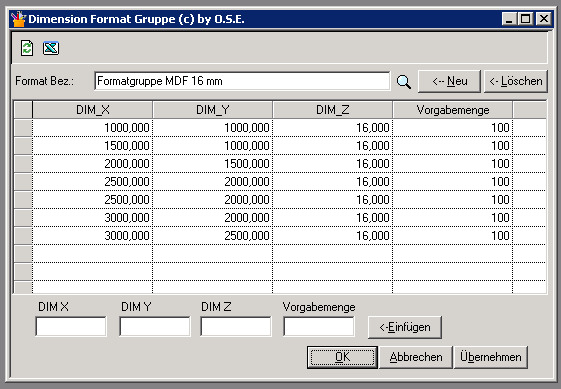Click the Einfügen button
561x389 pixels.
[x=405, y=327]
